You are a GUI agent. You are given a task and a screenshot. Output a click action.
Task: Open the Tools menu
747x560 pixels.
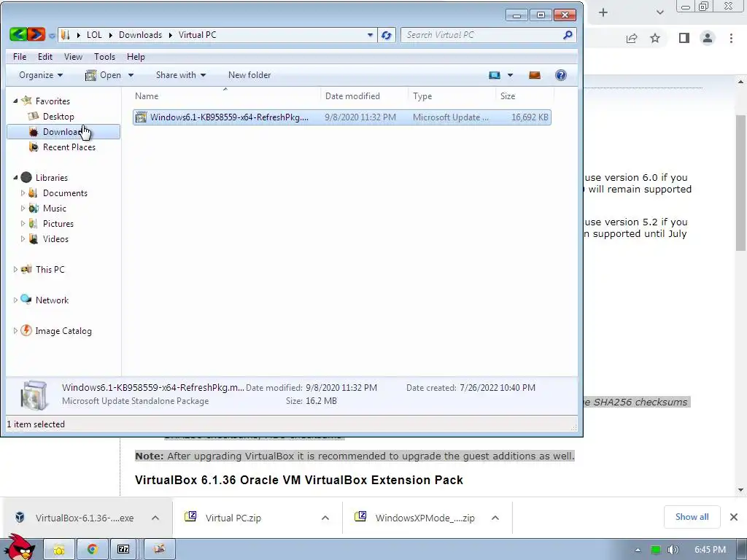click(104, 57)
